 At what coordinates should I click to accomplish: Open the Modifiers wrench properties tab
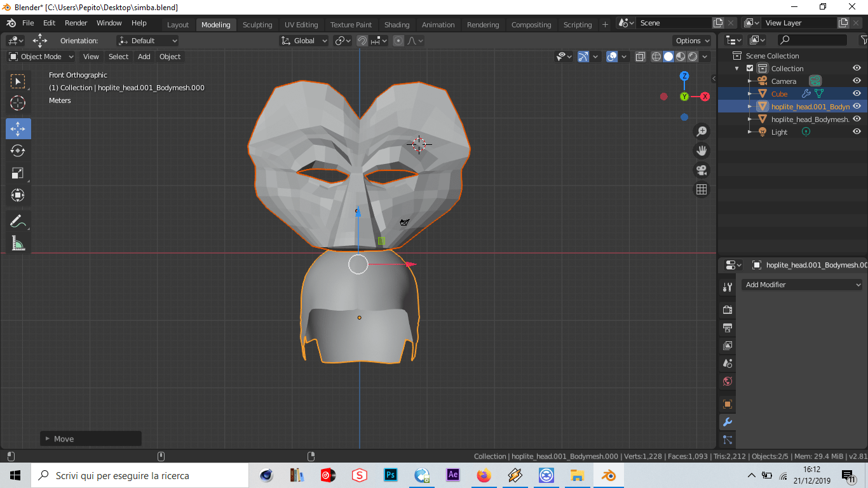coord(728,422)
